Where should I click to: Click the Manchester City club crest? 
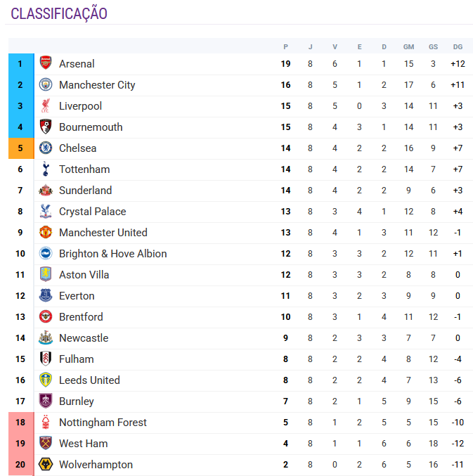click(x=46, y=84)
